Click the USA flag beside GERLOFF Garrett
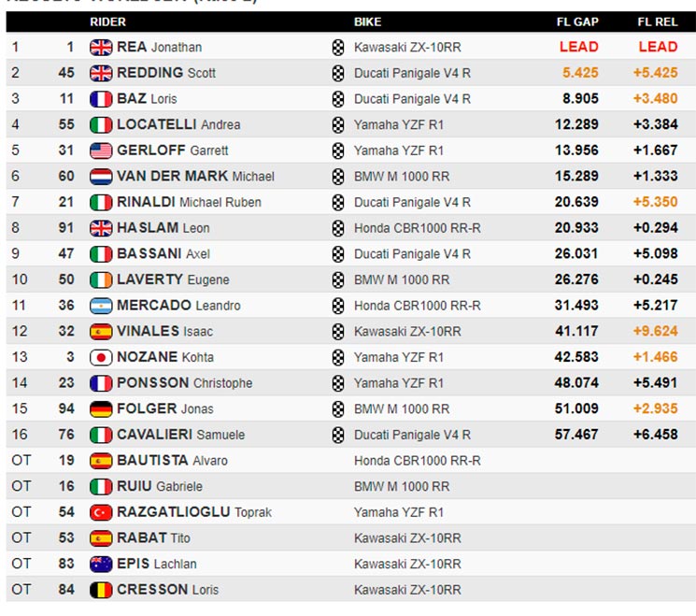The width and height of the screenshot is (696, 616). pos(101,150)
